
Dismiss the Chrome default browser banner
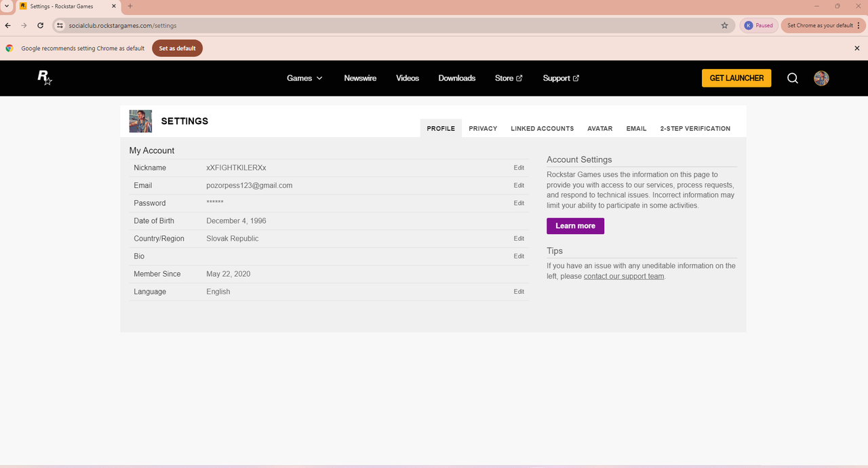[x=857, y=48]
